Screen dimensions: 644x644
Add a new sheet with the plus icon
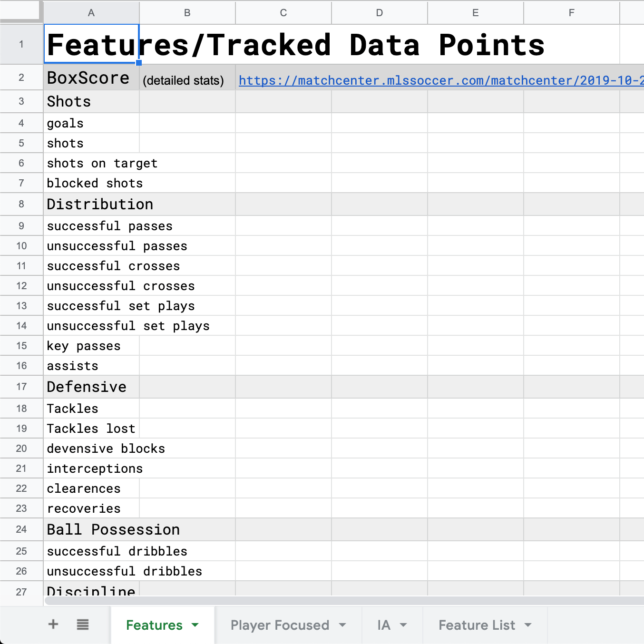[x=53, y=624]
